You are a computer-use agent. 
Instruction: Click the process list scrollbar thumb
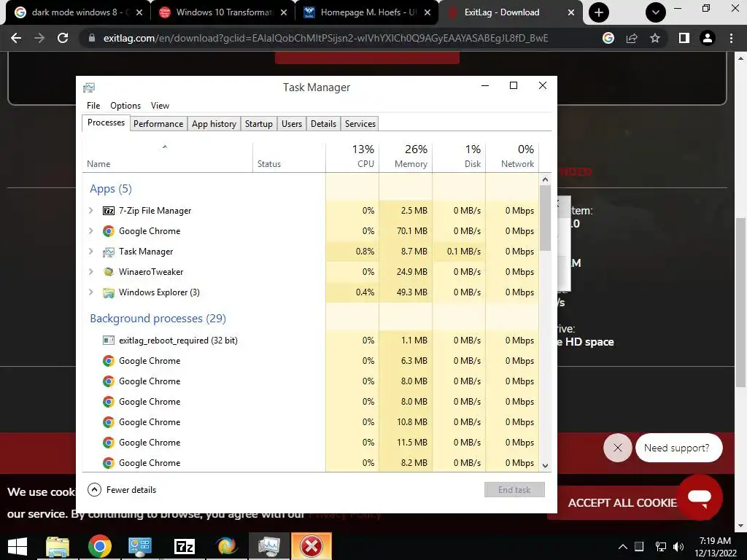pos(545,218)
